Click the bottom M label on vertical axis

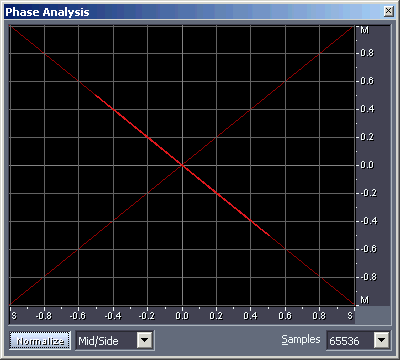pos(365,300)
